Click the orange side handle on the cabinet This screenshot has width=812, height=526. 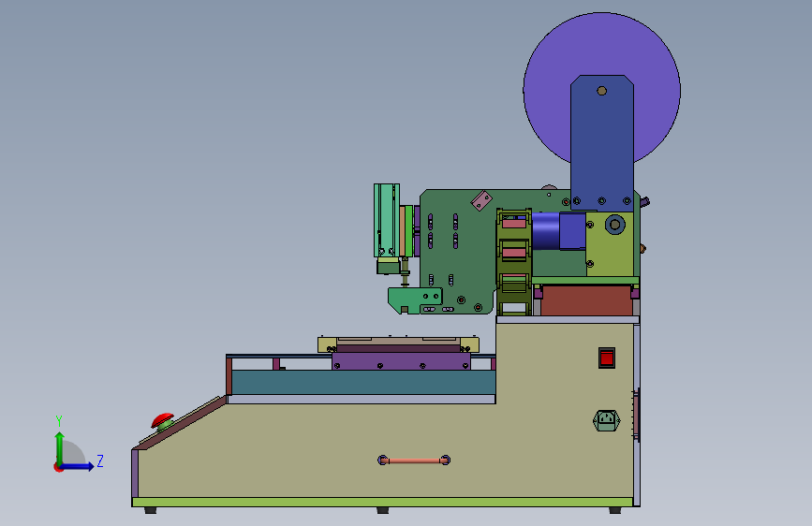tap(414, 460)
